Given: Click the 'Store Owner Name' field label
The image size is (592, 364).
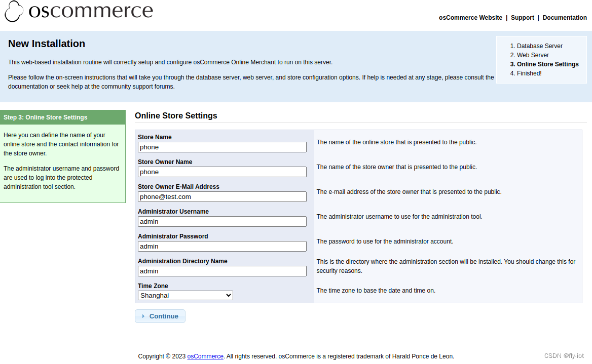Looking at the screenshot, I should click(x=165, y=162).
